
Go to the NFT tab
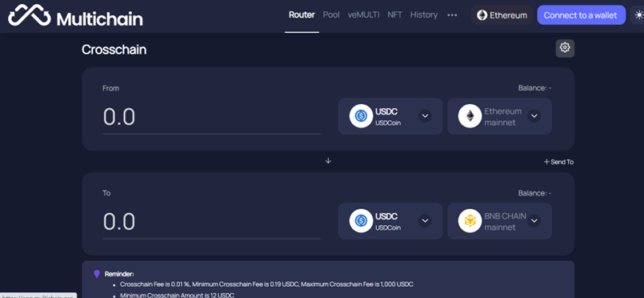[394, 14]
